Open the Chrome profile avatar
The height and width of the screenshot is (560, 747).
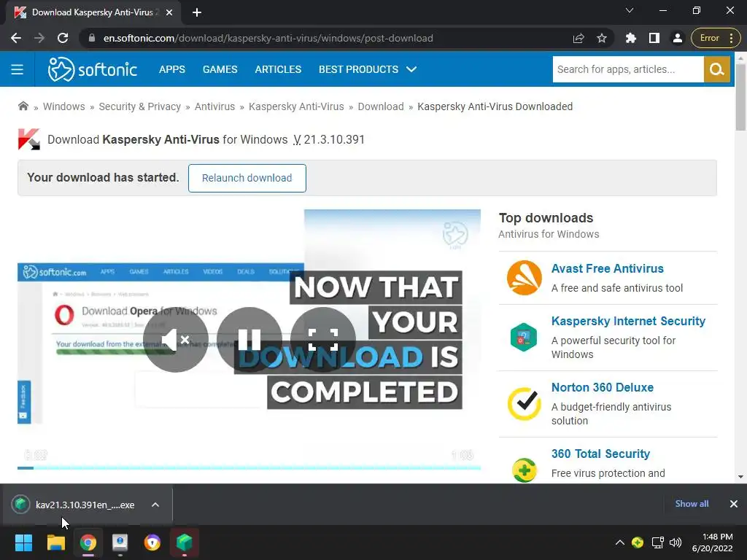(677, 38)
